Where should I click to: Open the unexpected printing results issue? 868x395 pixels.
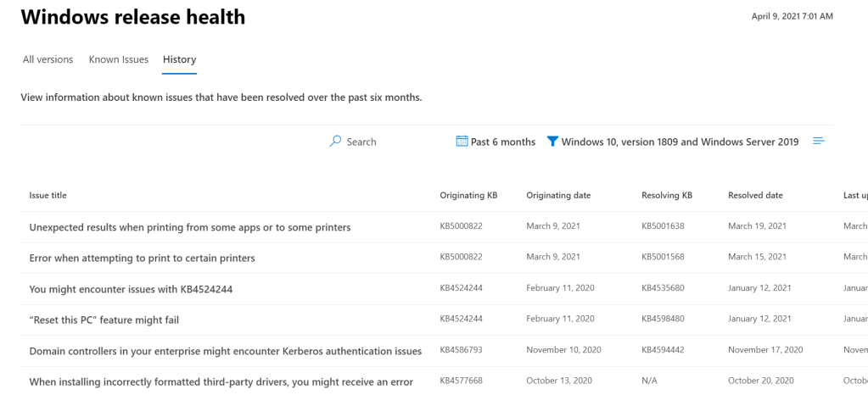tap(190, 227)
